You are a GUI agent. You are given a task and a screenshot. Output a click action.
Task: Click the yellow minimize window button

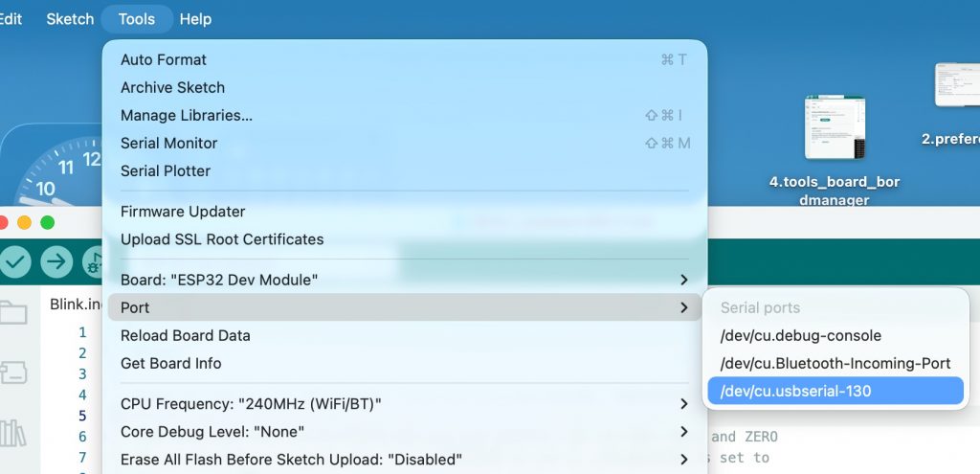coord(24,222)
